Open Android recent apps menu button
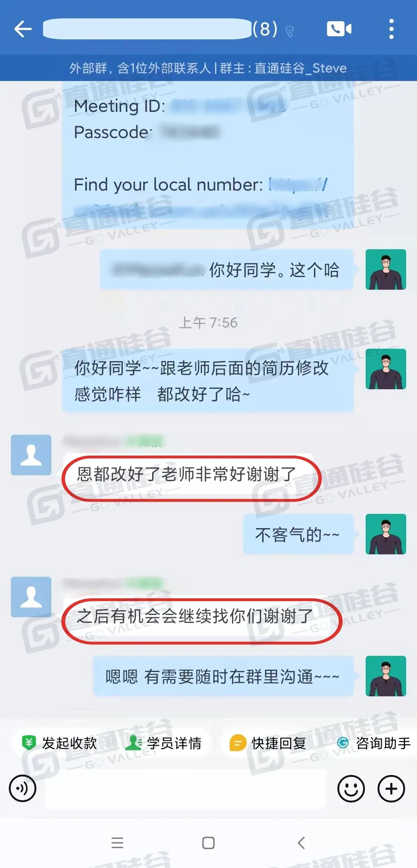 [117, 843]
